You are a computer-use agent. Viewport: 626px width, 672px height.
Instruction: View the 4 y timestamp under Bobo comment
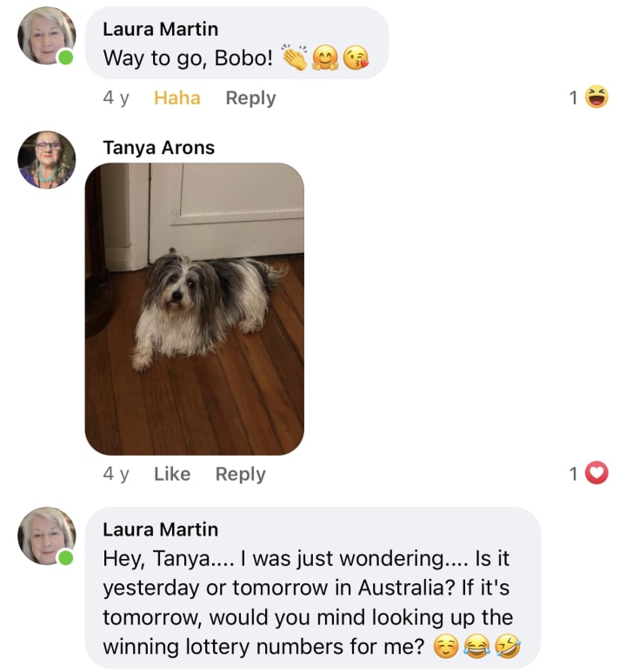[116, 98]
